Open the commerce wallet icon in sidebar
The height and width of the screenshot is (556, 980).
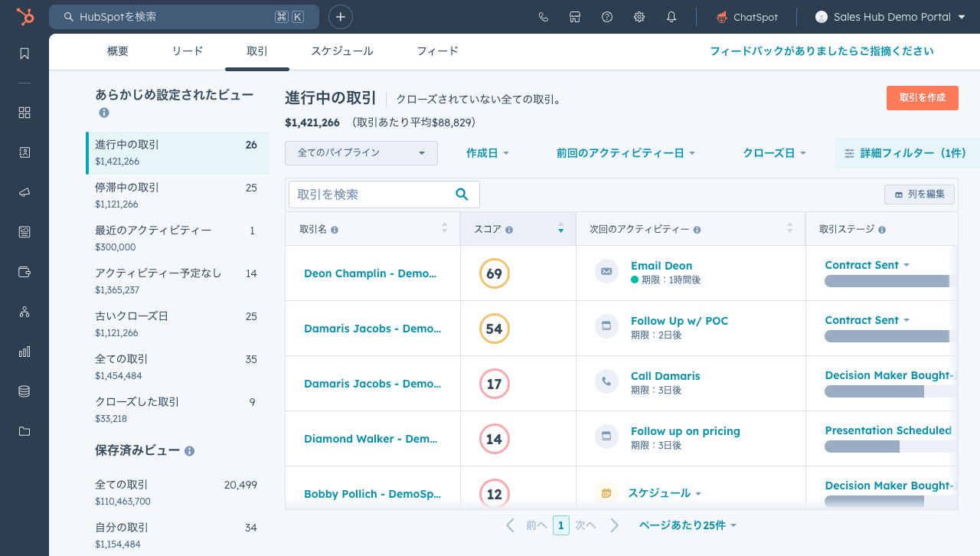pyautogui.click(x=24, y=272)
